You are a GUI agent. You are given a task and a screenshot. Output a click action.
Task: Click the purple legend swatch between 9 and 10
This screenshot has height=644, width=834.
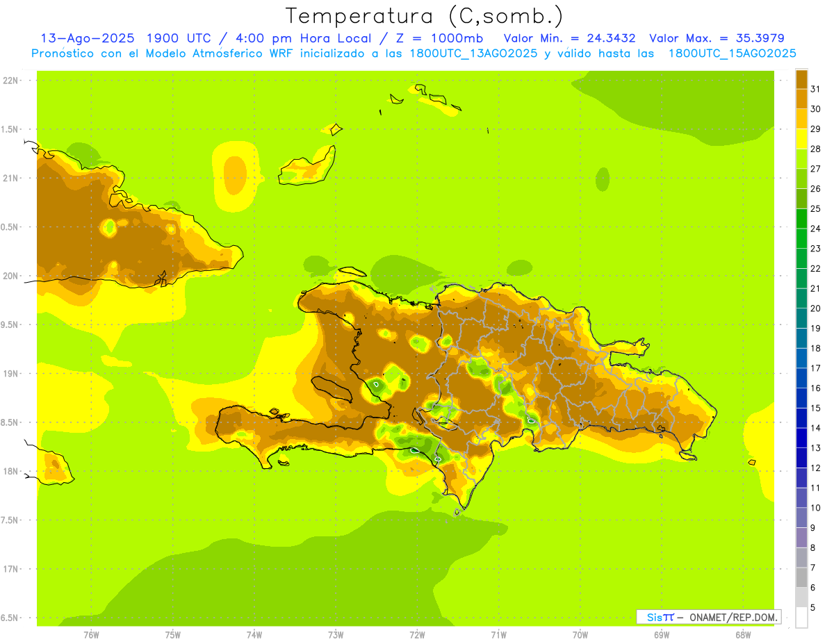pyautogui.click(x=801, y=518)
